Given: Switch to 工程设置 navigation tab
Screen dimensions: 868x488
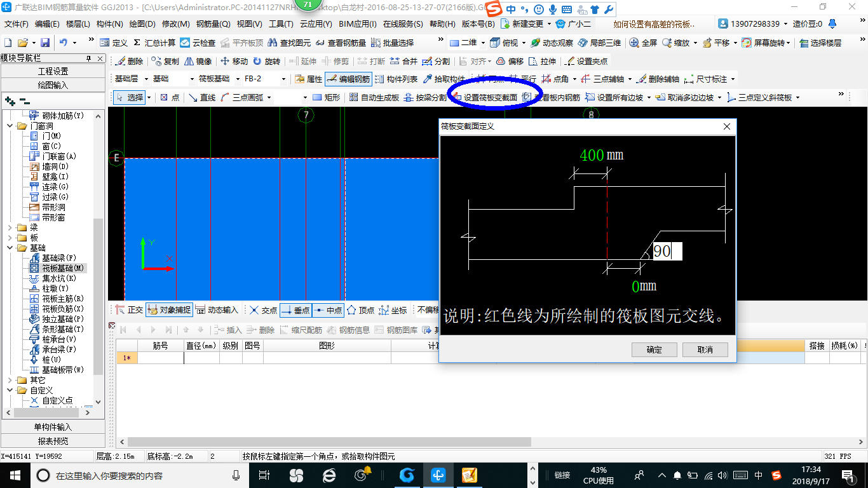Looking at the screenshot, I should tap(53, 71).
